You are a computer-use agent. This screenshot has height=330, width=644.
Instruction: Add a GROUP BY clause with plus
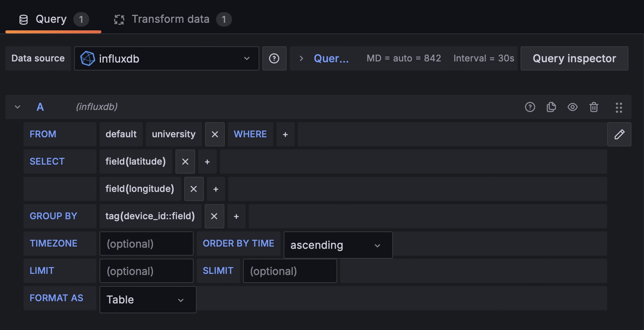pos(236,216)
